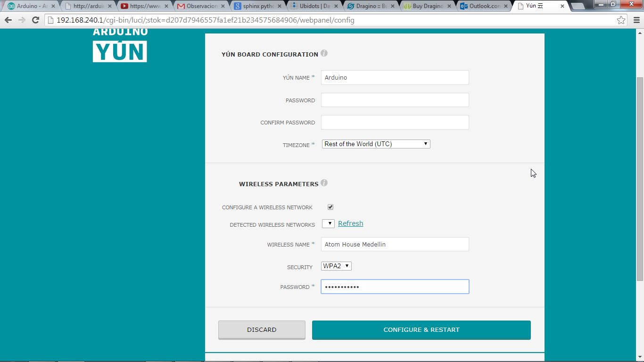Switch to the Dragino :: Bu tab
The height and width of the screenshot is (362, 644).
point(370,6)
